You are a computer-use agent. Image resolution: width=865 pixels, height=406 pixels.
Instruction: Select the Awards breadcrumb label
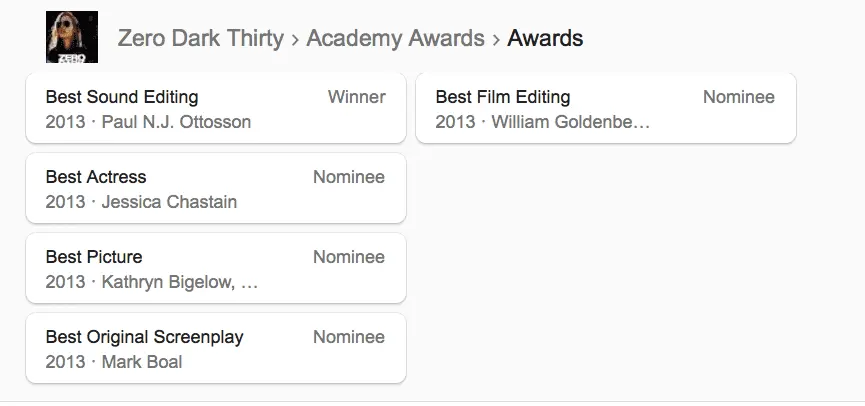tap(545, 39)
